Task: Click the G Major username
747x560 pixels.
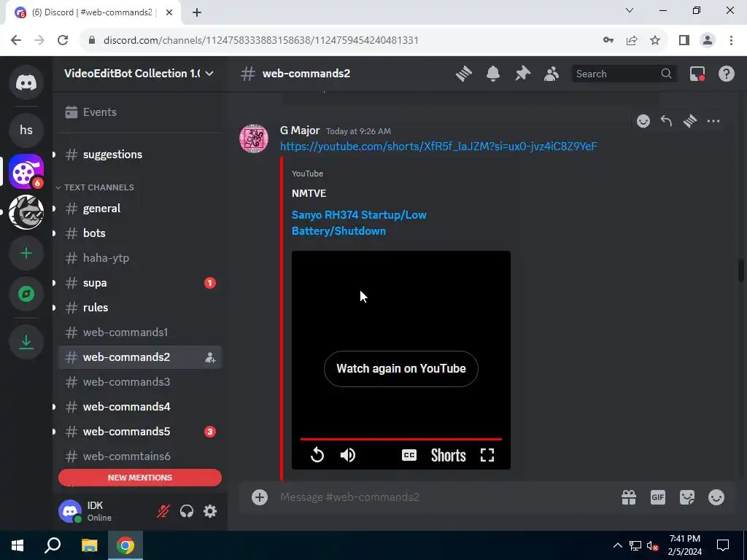Action: tap(300, 131)
